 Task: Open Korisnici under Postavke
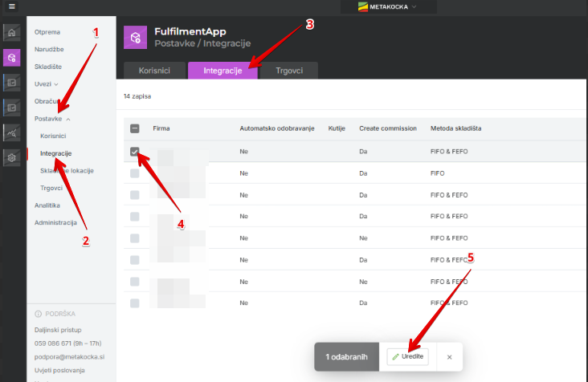tap(53, 136)
